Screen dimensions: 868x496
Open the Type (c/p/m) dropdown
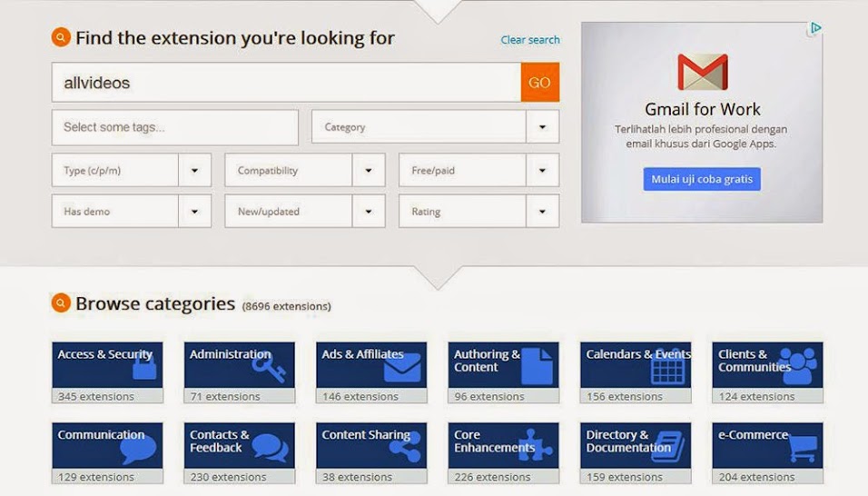[194, 170]
